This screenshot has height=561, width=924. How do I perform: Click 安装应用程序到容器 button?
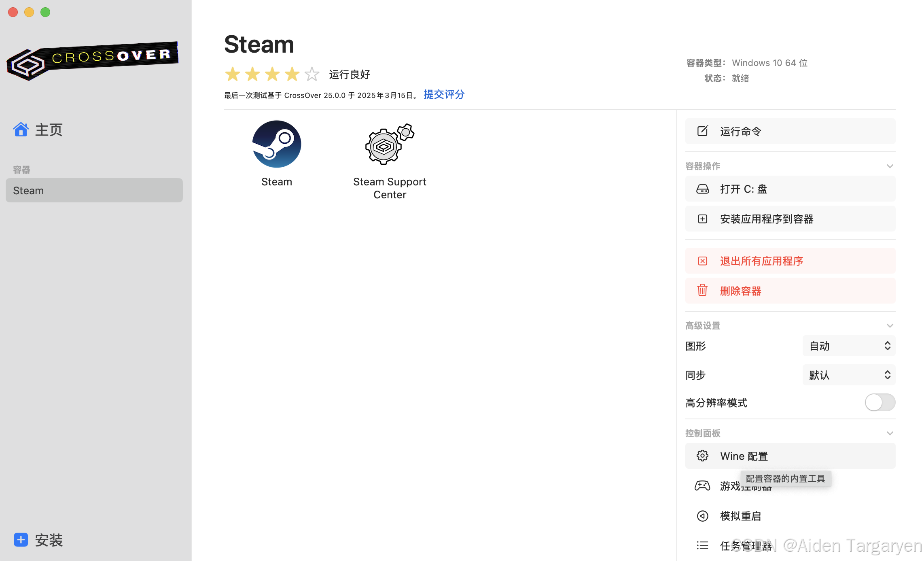[790, 219]
